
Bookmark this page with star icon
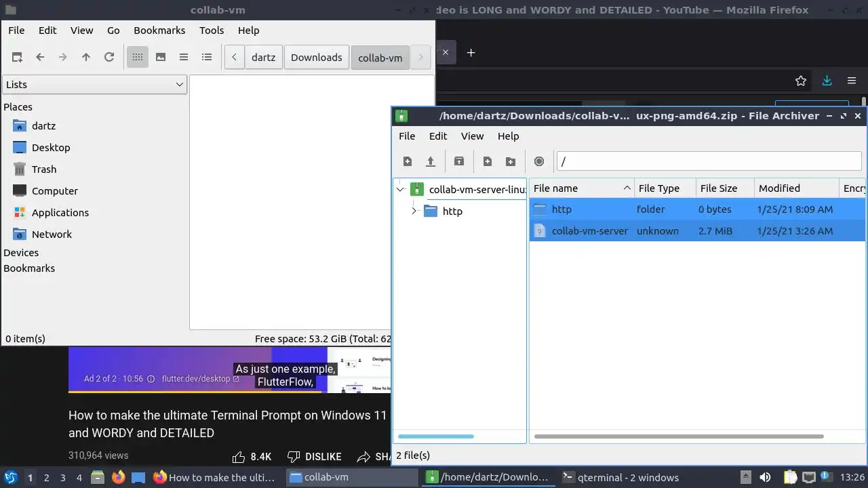801,81
